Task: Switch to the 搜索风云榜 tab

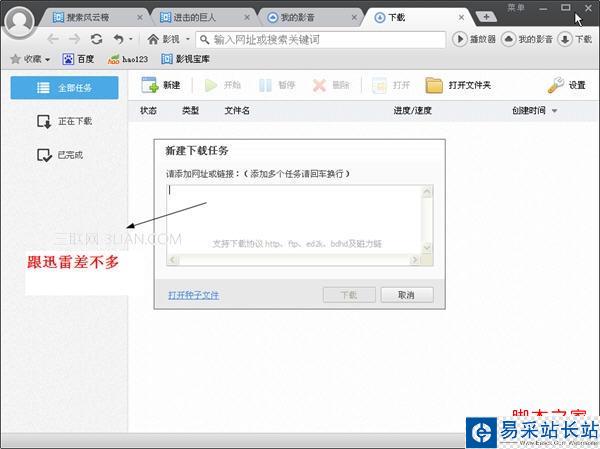Action: point(87,18)
